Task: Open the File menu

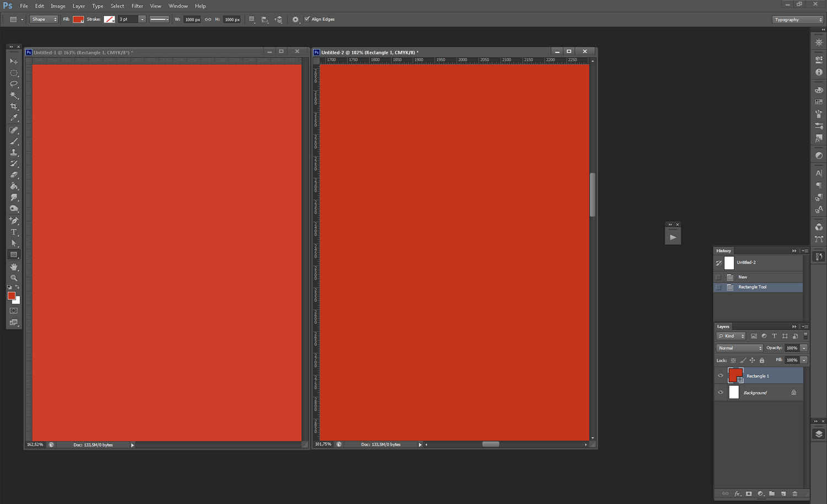Action: coord(24,6)
